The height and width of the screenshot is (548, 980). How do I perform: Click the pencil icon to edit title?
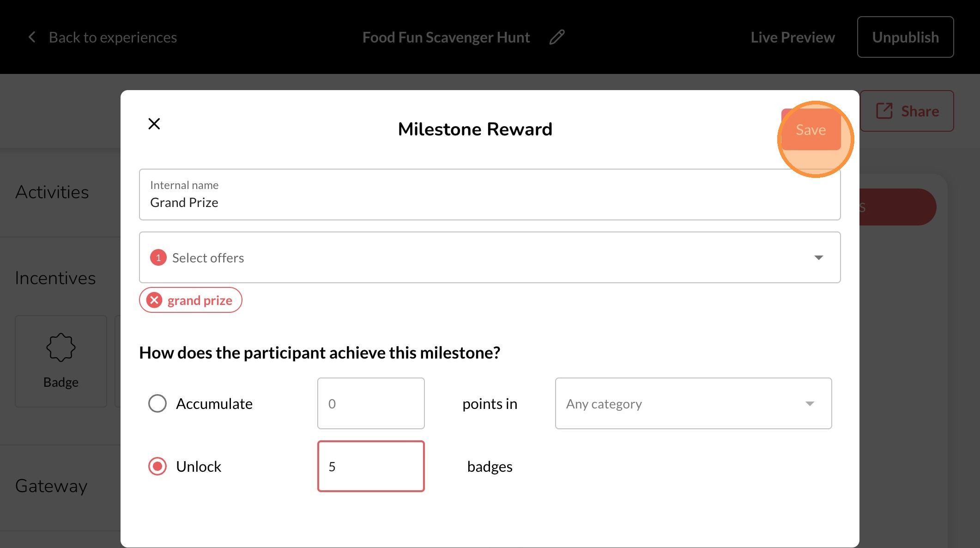(557, 37)
